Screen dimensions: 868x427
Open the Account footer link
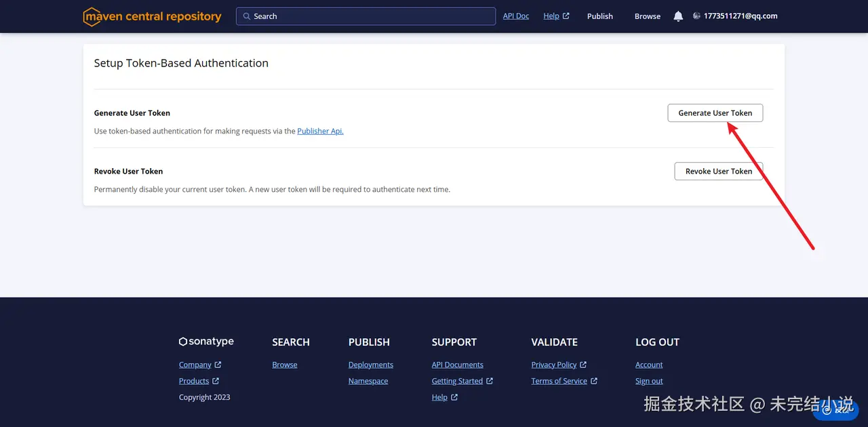649,365
